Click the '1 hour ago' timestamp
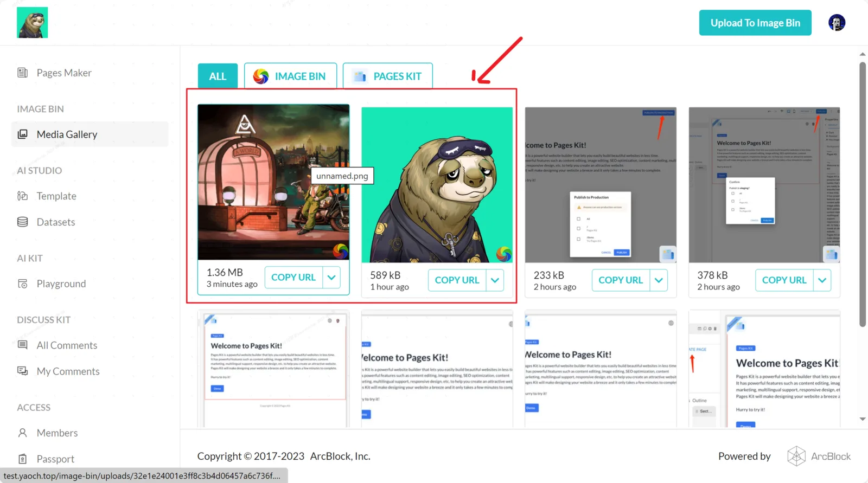Image resolution: width=868 pixels, height=483 pixels. [x=390, y=287]
